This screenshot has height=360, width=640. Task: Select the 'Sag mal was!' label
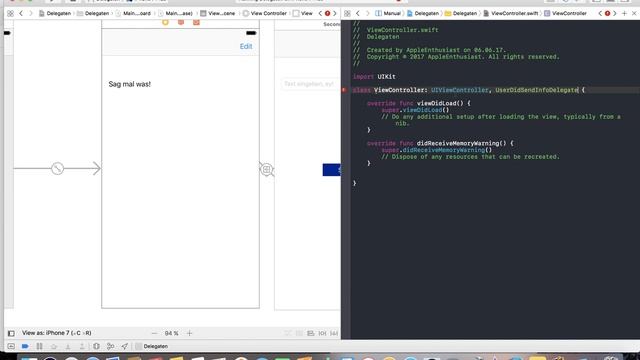129,84
